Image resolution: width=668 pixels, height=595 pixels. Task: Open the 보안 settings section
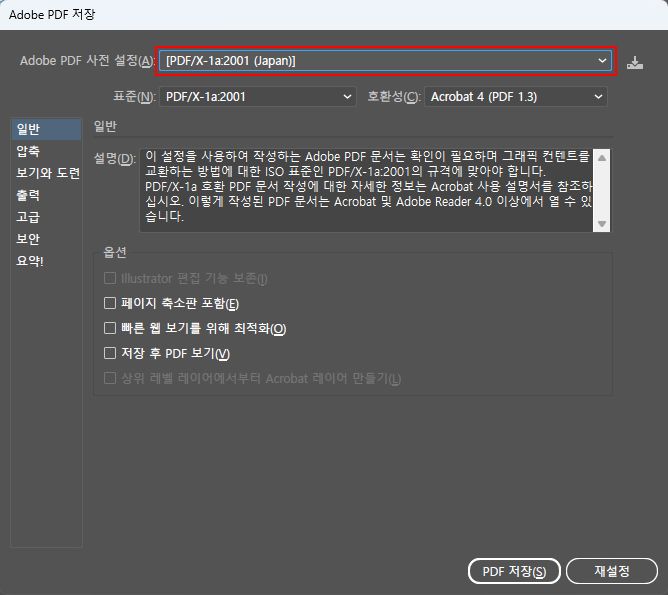[x=28, y=239]
